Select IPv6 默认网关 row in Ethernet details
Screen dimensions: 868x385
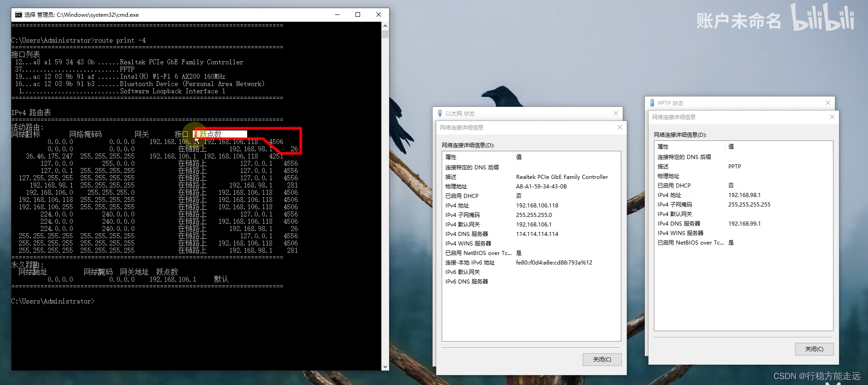(531, 272)
